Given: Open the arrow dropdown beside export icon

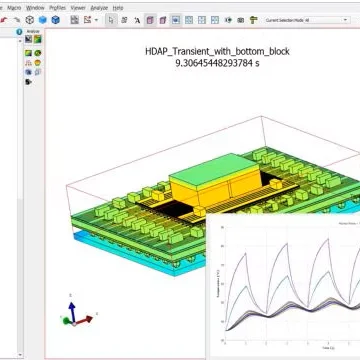Looking at the screenshot, I should [96, 20].
